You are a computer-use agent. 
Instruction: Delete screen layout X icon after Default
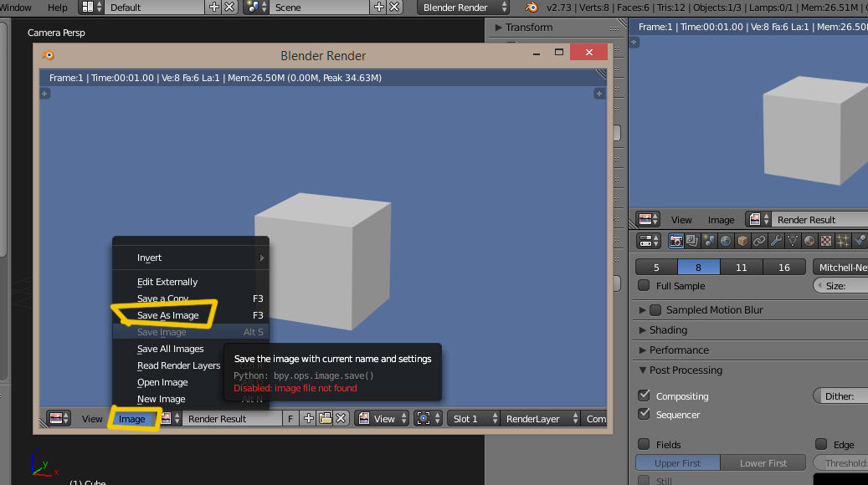229,8
